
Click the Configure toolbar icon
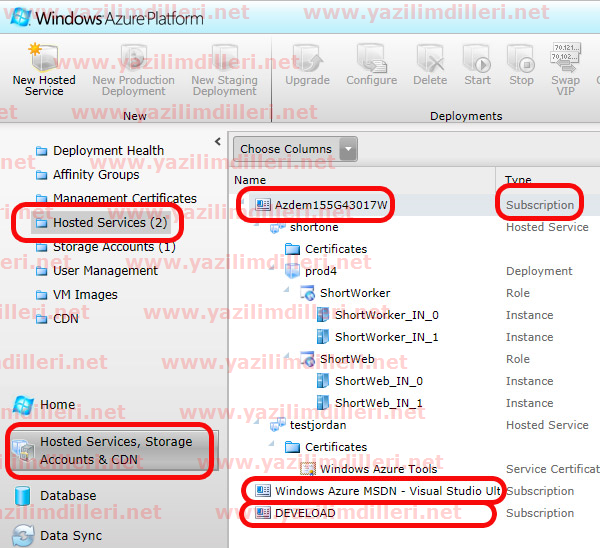click(371, 58)
